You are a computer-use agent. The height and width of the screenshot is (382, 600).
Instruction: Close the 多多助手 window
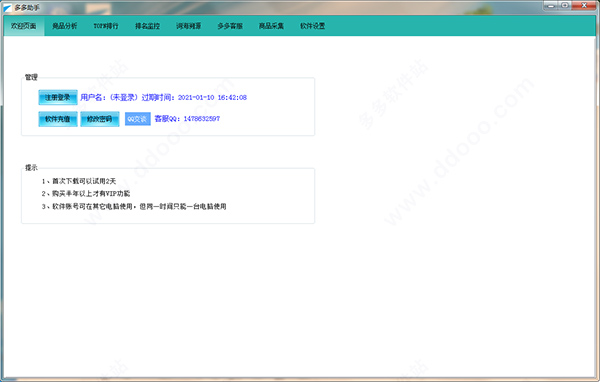[584, 5]
